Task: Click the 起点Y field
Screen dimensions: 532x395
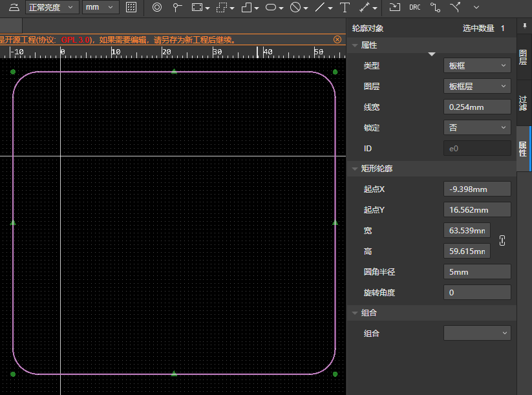Action: (477, 209)
